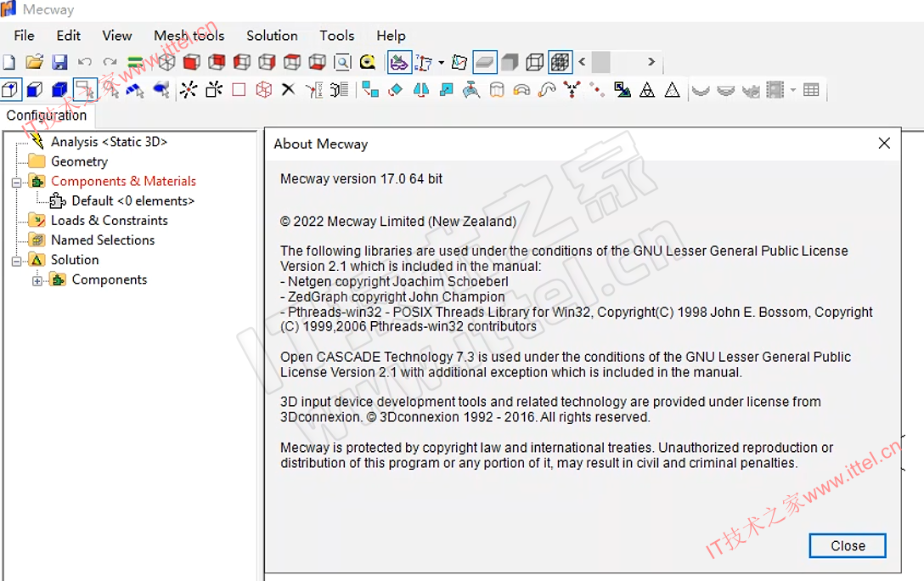Select Loads & Constraints tree item

click(x=109, y=220)
